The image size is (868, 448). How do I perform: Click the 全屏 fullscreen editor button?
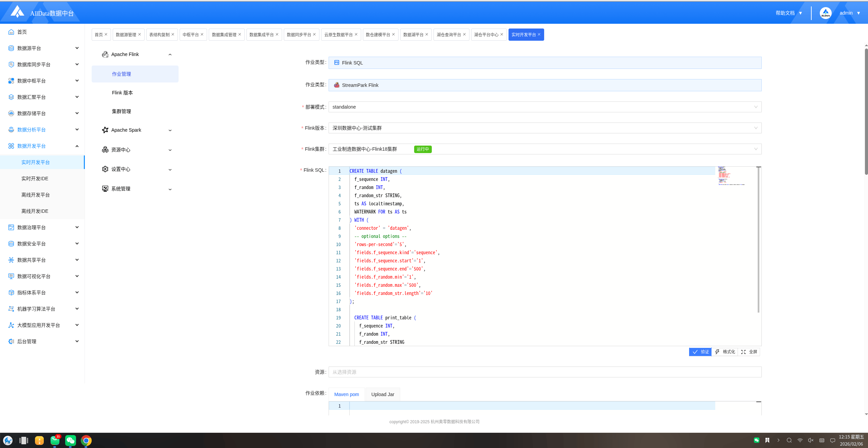click(x=749, y=352)
